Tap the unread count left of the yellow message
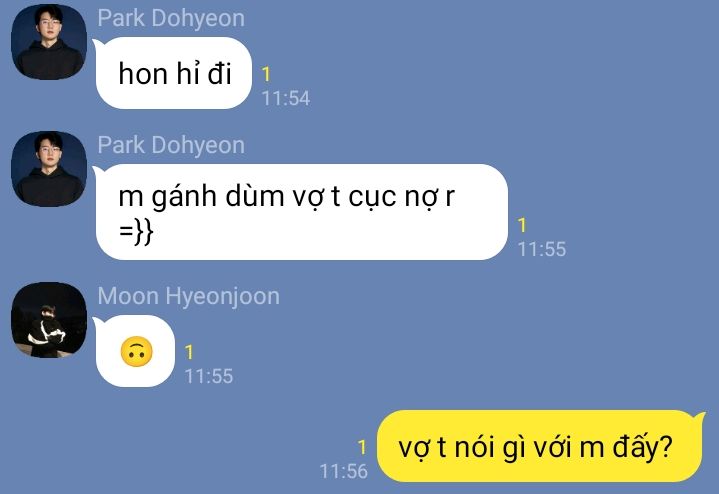Viewport: 719px width, 494px height. (362, 447)
